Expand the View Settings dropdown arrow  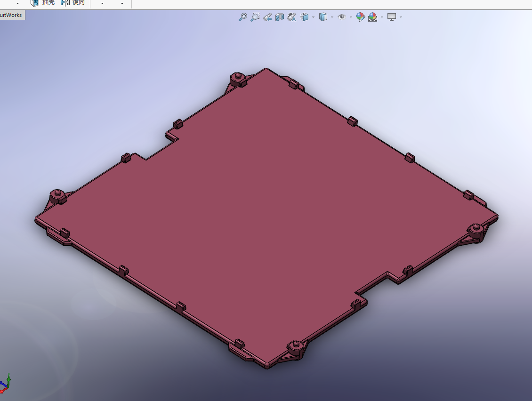tap(401, 17)
